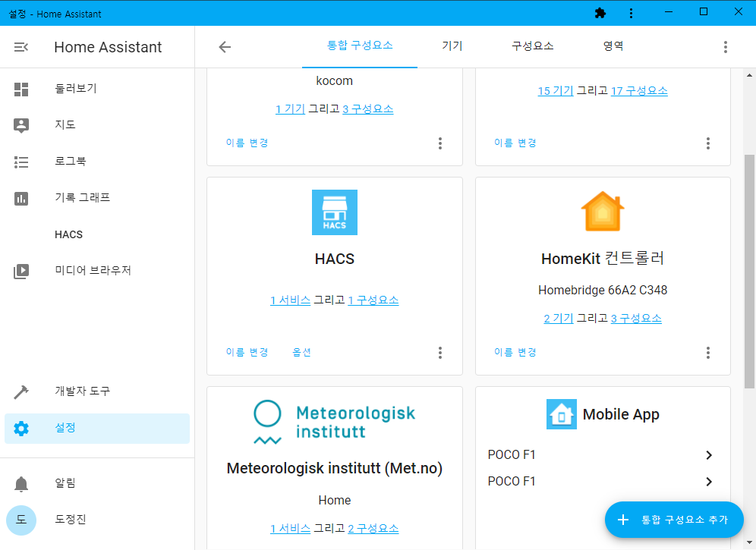Open the kocom 1 기기 link
Viewport: 756px width, 550px height.
tap(290, 109)
